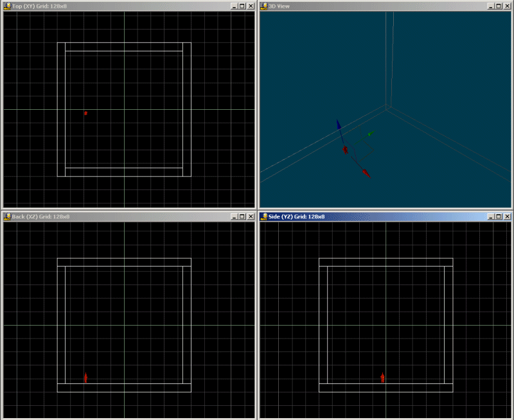The image size is (514, 420).
Task: Click the blue axis arrow in 3D View
Action: (x=339, y=125)
